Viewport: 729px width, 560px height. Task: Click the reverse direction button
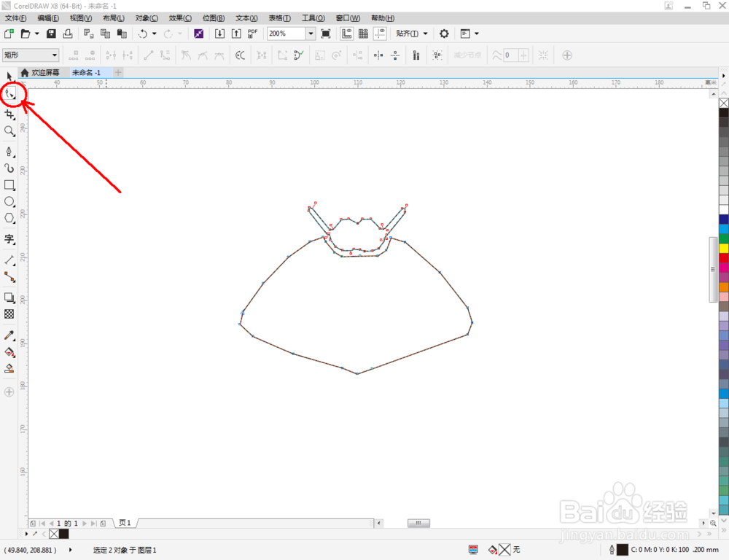click(240, 55)
